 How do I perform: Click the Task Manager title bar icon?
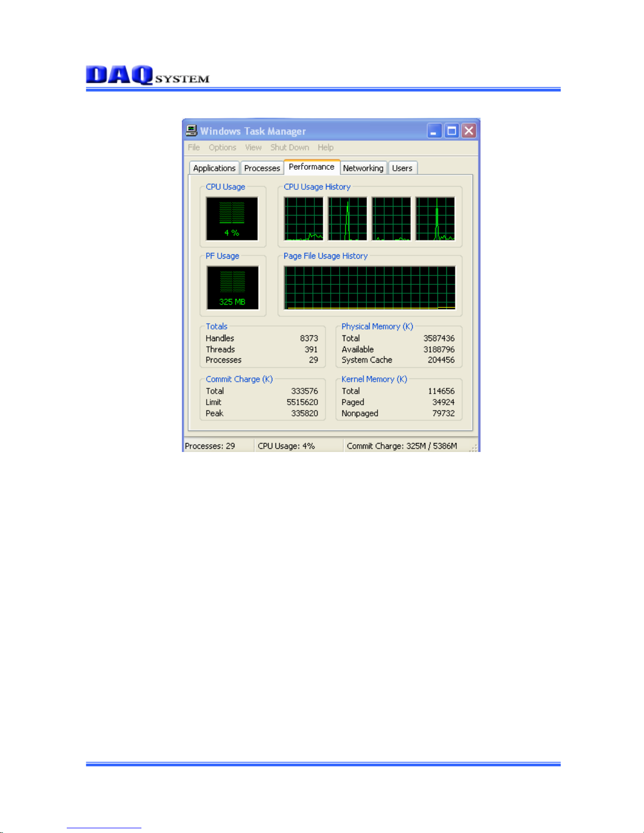point(191,130)
